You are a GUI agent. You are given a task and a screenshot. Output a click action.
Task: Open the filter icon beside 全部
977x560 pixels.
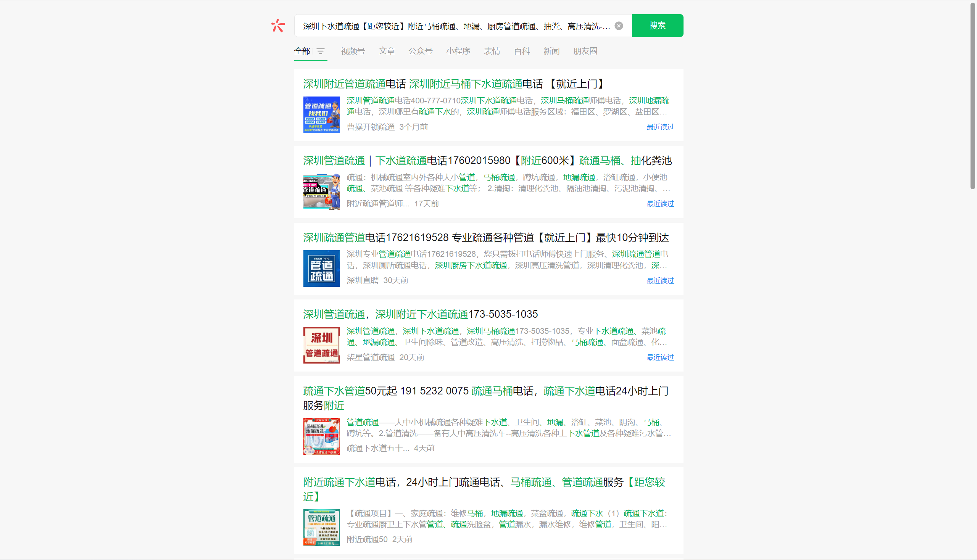point(321,51)
